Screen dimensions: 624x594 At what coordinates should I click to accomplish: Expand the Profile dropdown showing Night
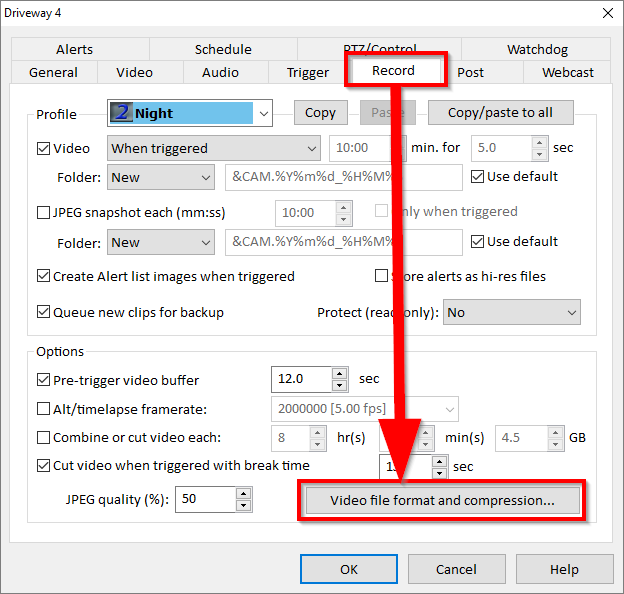pyautogui.click(x=263, y=113)
